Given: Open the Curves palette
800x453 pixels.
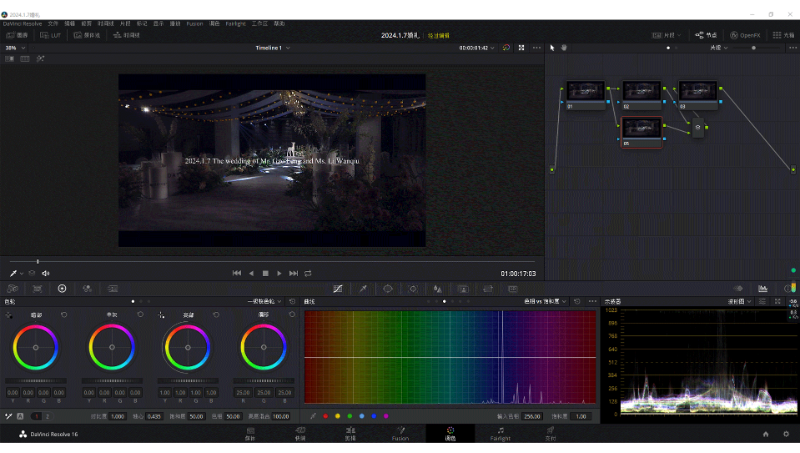Looking at the screenshot, I should 338,289.
